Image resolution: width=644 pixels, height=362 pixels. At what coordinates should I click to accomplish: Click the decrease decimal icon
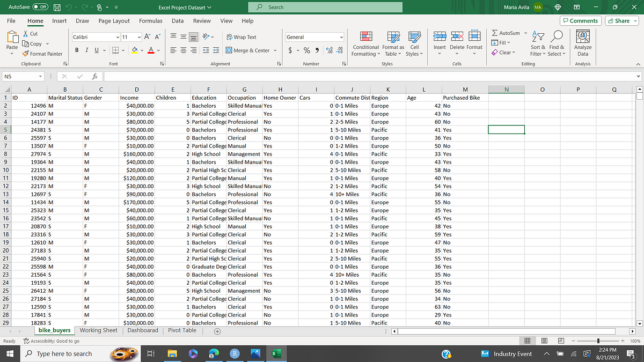tap(340, 50)
